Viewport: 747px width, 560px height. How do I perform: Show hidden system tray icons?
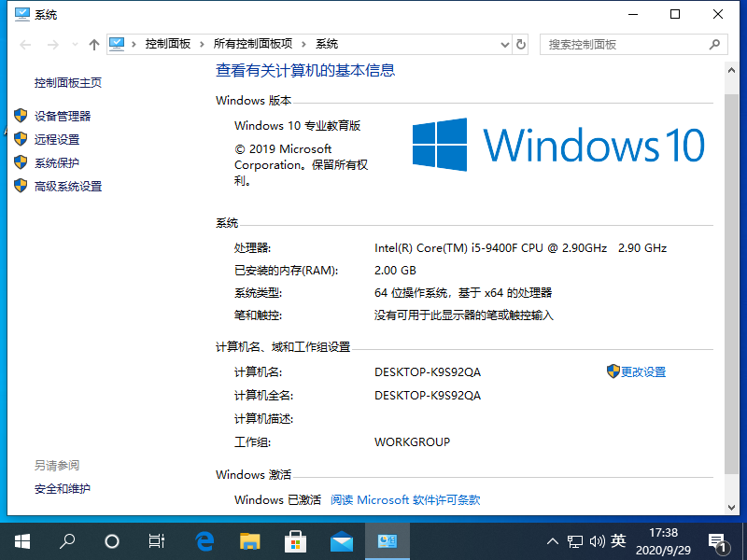pyautogui.click(x=553, y=541)
